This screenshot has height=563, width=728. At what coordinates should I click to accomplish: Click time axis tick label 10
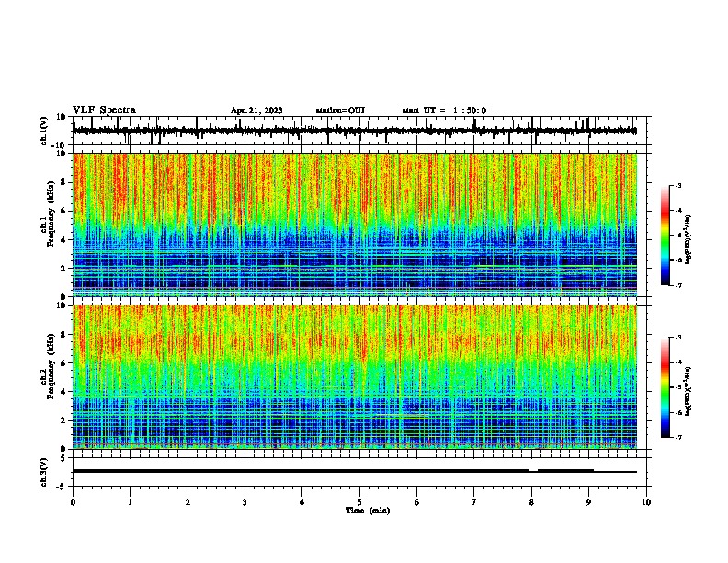646,502
